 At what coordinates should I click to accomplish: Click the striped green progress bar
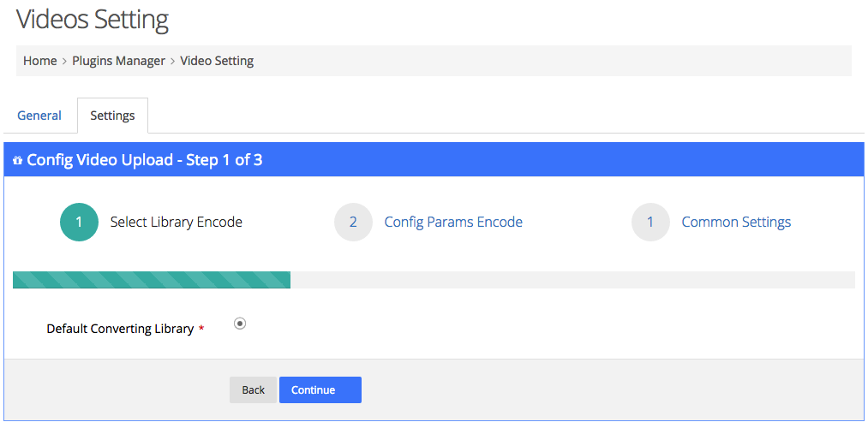pos(152,280)
